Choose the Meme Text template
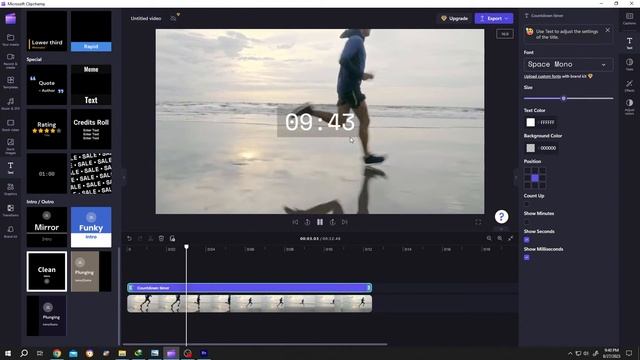This screenshot has height=360, width=640. point(91,85)
